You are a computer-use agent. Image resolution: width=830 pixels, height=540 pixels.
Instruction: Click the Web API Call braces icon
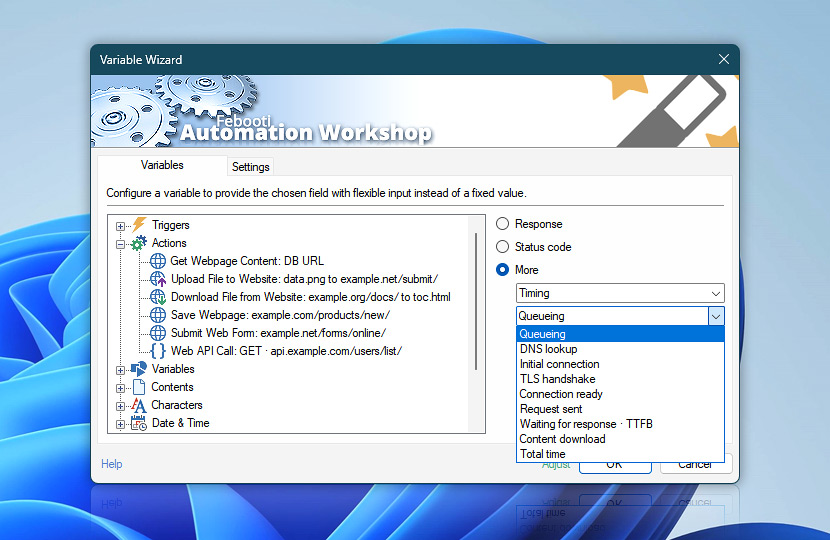tap(158, 351)
